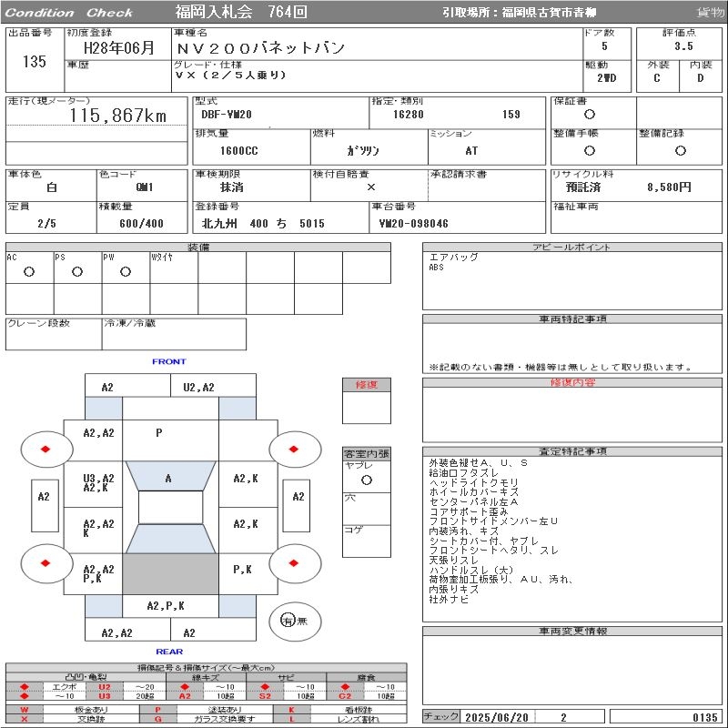Click the registration number 北九州 400 ち 5015
Image resolution: width=728 pixels, height=728 pixels.
click(263, 223)
